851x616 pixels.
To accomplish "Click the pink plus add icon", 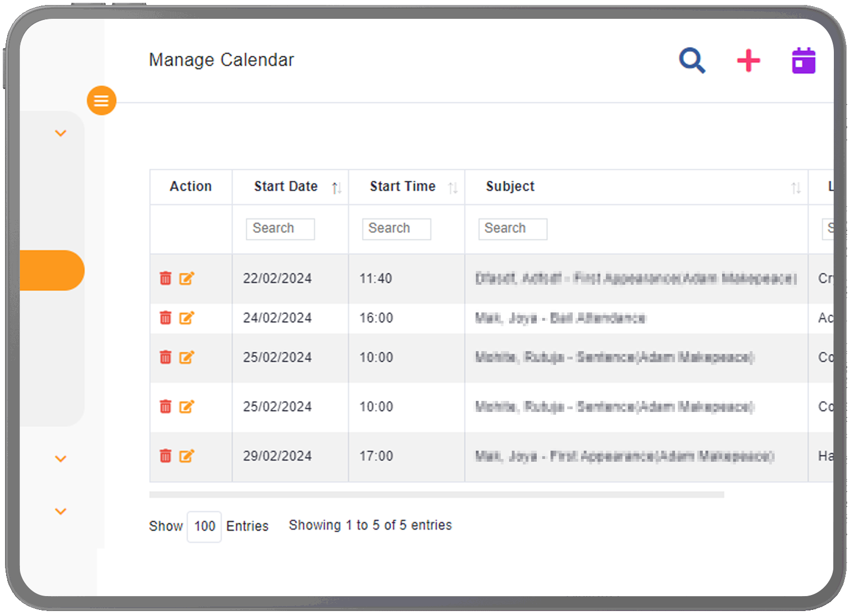I will [748, 60].
